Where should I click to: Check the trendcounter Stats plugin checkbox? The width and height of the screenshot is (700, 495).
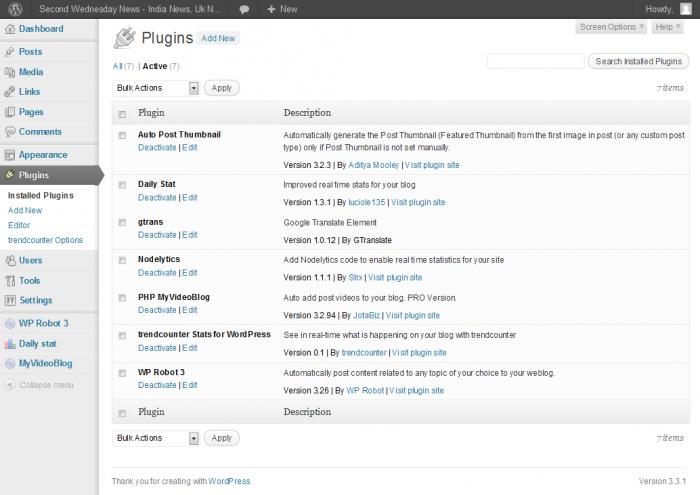[122, 336]
